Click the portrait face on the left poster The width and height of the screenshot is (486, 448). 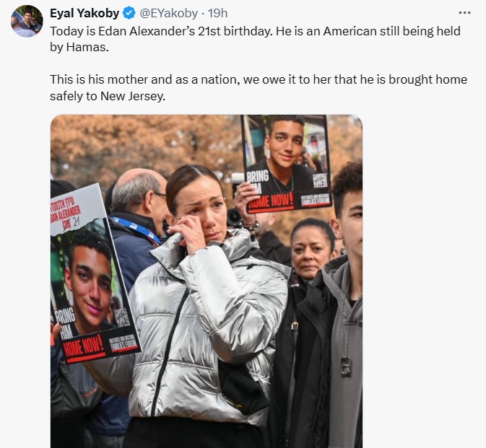click(89, 279)
